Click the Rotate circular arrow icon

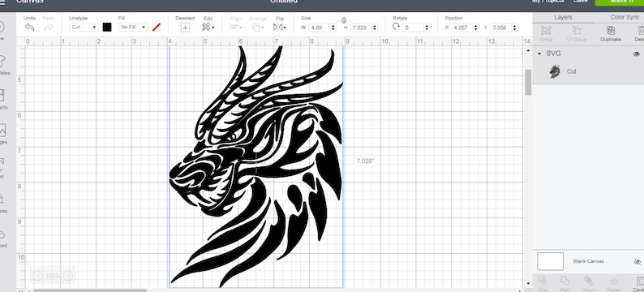coord(396,27)
